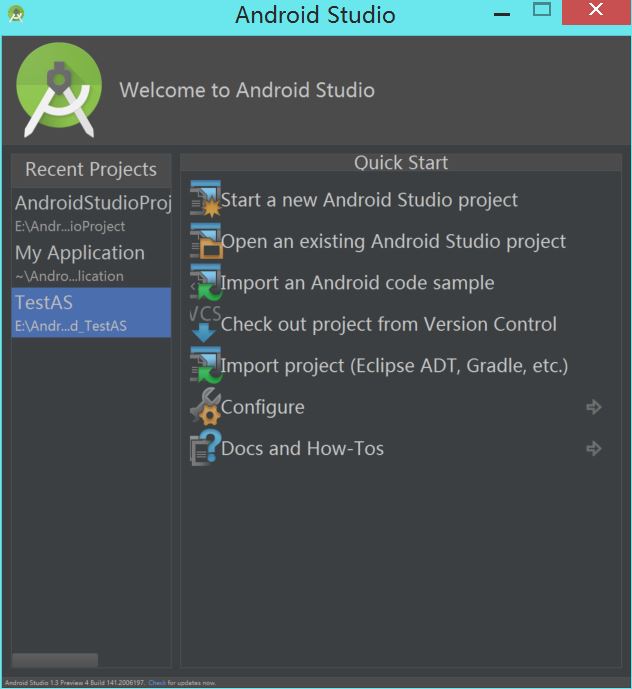This screenshot has width=632, height=689.
Task: Choose 'Check out project from Version Control'
Action: (388, 324)
